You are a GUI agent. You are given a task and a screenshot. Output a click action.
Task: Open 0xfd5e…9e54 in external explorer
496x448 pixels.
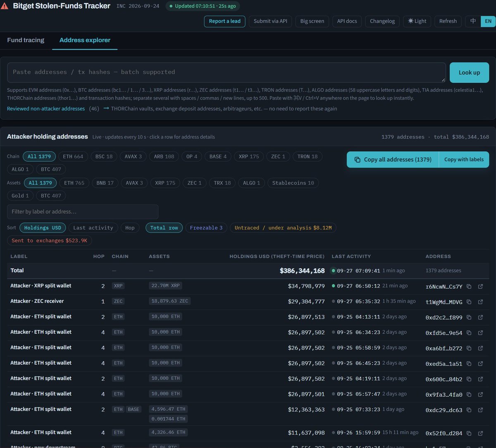click(x=480, y=333)
